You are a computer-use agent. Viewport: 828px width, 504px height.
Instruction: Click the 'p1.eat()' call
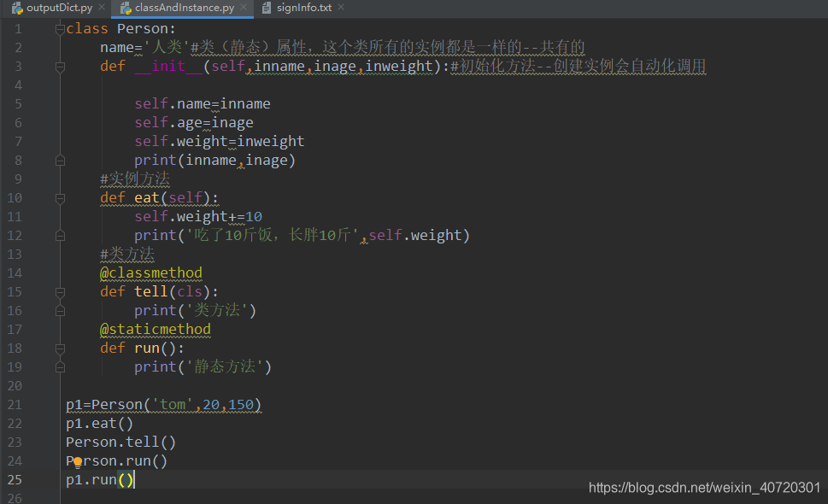(100, 423)
